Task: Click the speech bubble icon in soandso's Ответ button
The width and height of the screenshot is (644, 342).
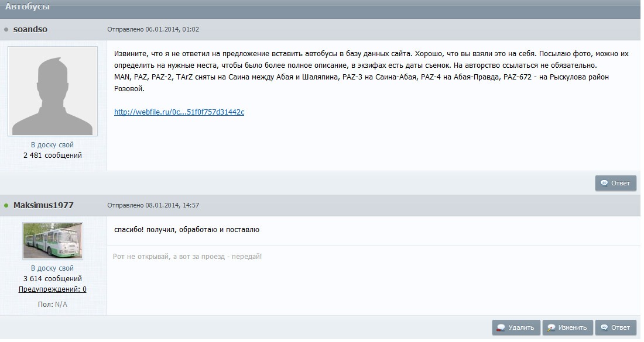Action: [x=604, y=184]
